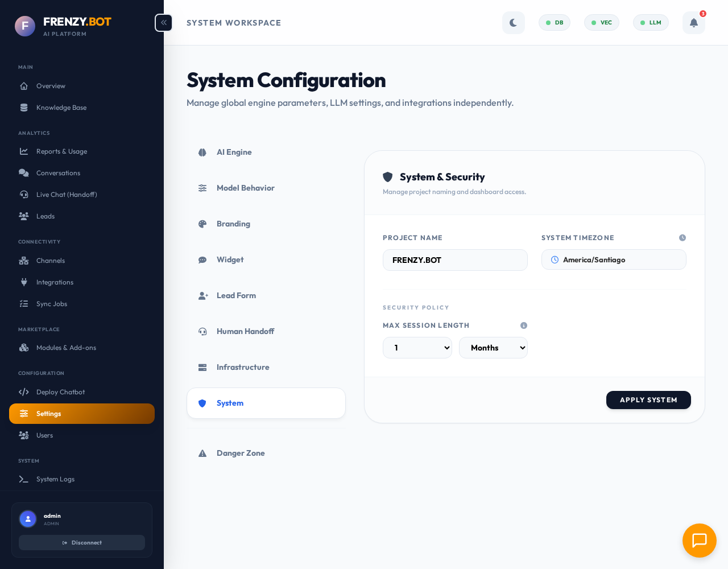Click the Project Name input showing FRENZY.BOT
The height and width of the screenshot is (569, 728).
(x=455, y=260)
